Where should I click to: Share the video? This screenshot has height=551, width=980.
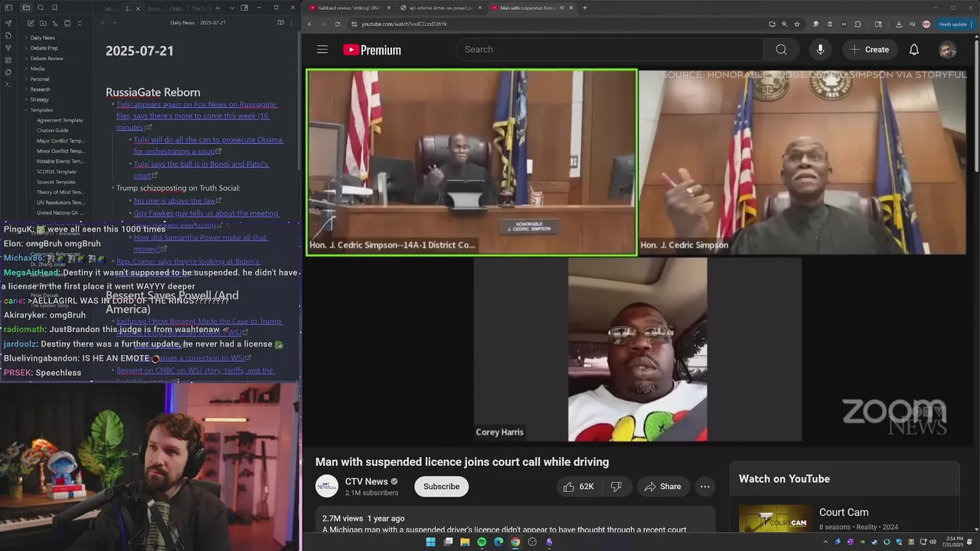tap(662, 487)
